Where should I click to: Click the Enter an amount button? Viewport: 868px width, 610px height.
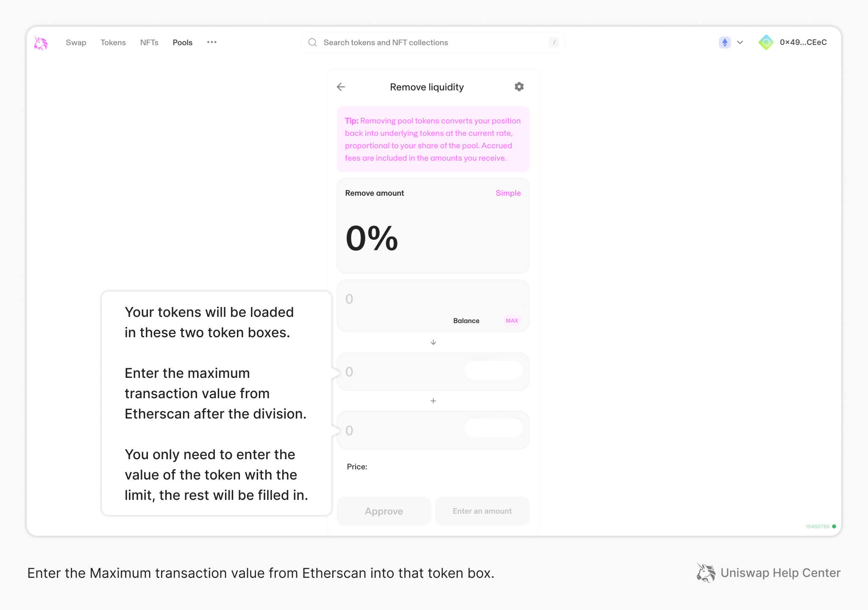tap(482, 511)
